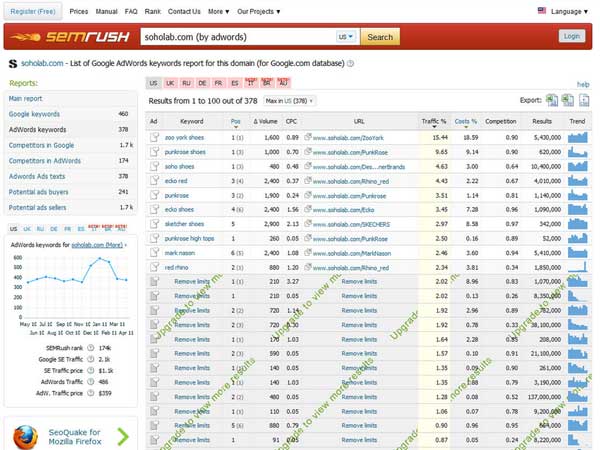Image resolution: width=600 pixels, height=450 pixels.
Task: Click the info icon next to SE Traffic price
Action: pos(91,370)
